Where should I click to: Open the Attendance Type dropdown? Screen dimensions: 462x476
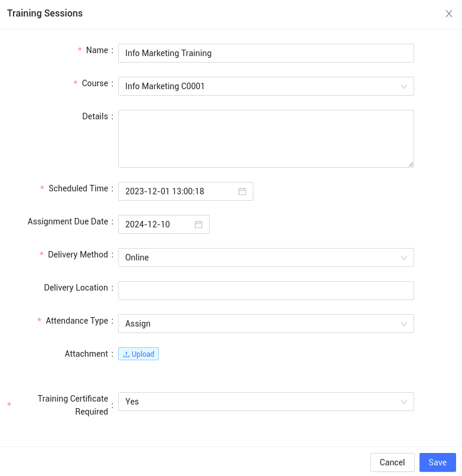tap(266, 324)
